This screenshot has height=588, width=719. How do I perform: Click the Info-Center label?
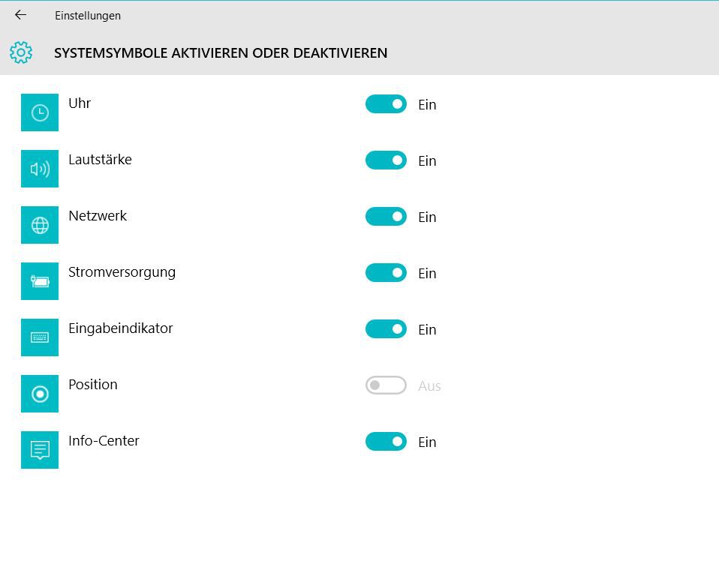(104, 441)
